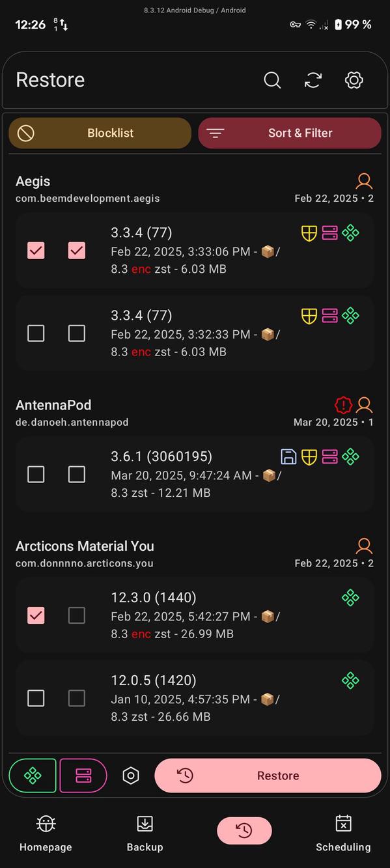The image size is (390, 868).
Task: Click the green diamond button at bottom left
Action: pyautogui.click(x=32, y=776)
